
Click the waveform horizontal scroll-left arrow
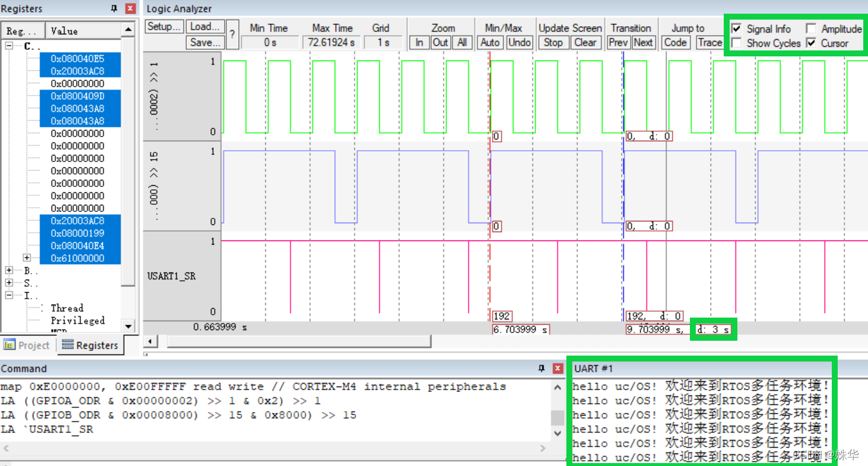coord(151,341)
